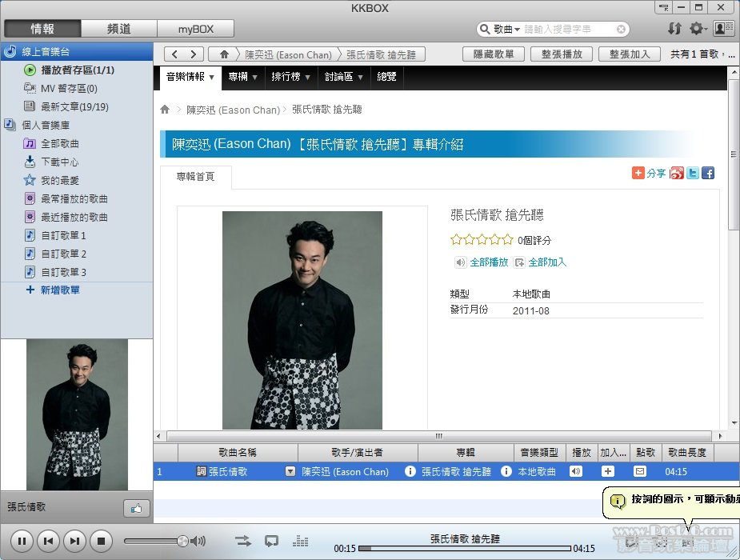Expand the 音樂情報 menu
Screen dimensions: 740x560
(x=190, y=77)
